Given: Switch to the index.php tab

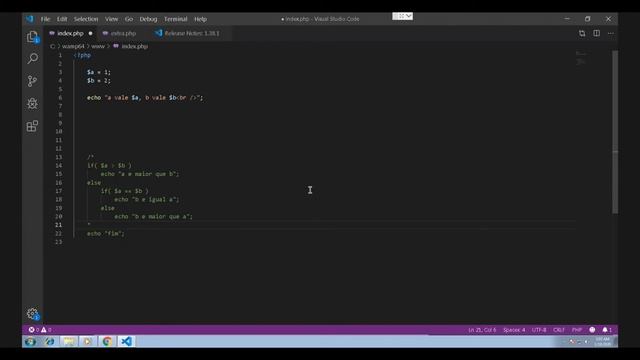Looking at the screenshot, I should pos(70,33).
